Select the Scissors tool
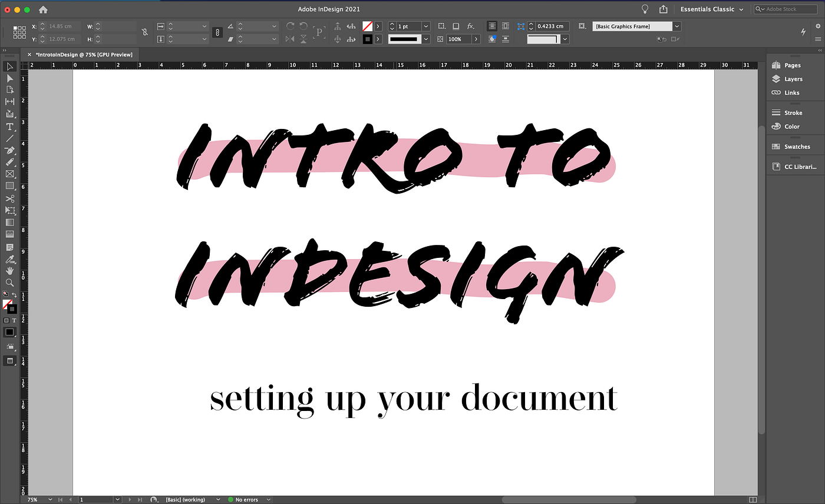Screen dimensions: 825x504 click(x=9, y=198)
